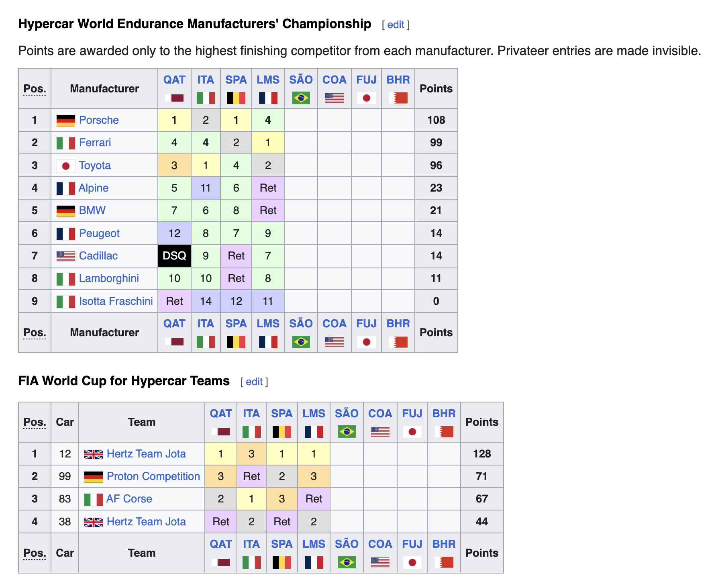Open Hertz Team Jota link for car 38
The image size is (722, 588).
coord(146,522)
